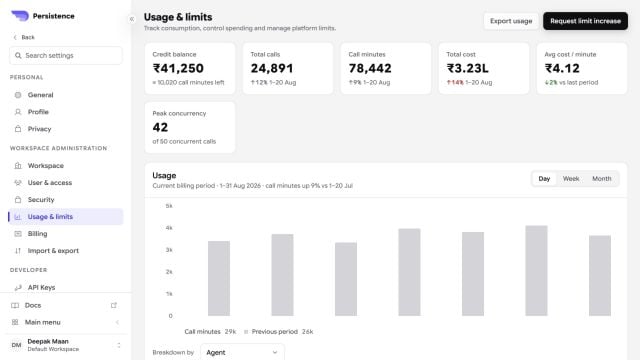Screen dimensions: 640x360
Task: Click the Avg cost / minute ₹4.12 value
Action: coord(562,68)
